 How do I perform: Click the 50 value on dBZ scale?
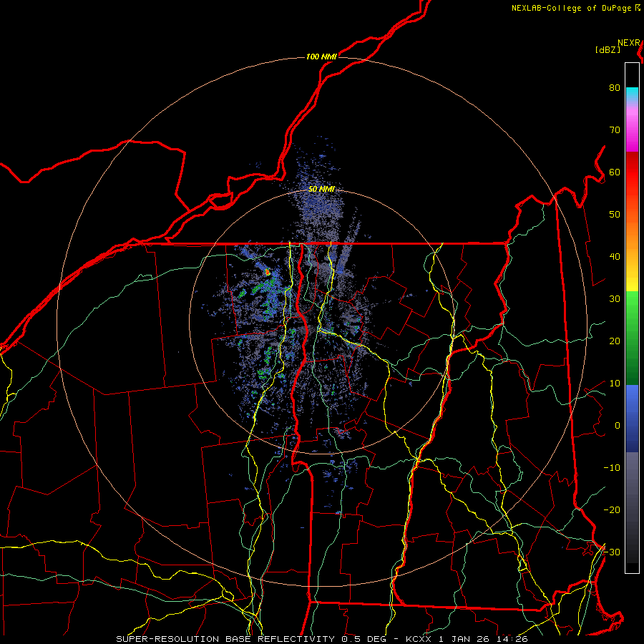point(615,215)
